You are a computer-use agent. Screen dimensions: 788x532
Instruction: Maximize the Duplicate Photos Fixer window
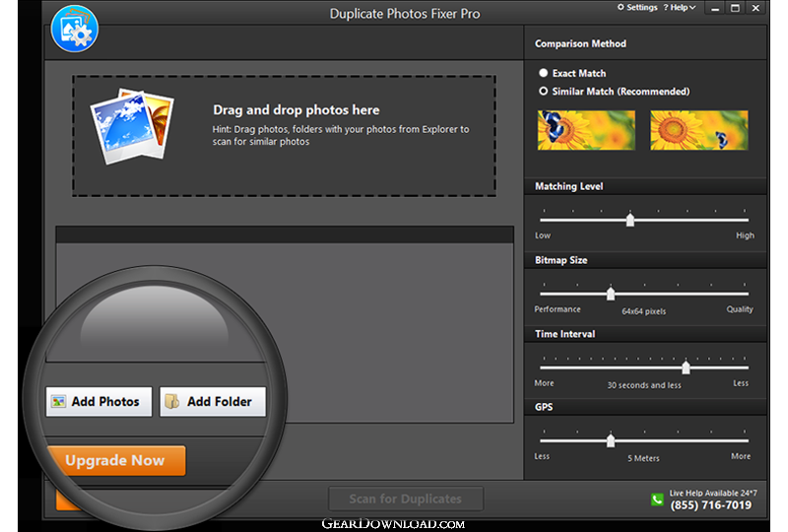click(735, 8)
